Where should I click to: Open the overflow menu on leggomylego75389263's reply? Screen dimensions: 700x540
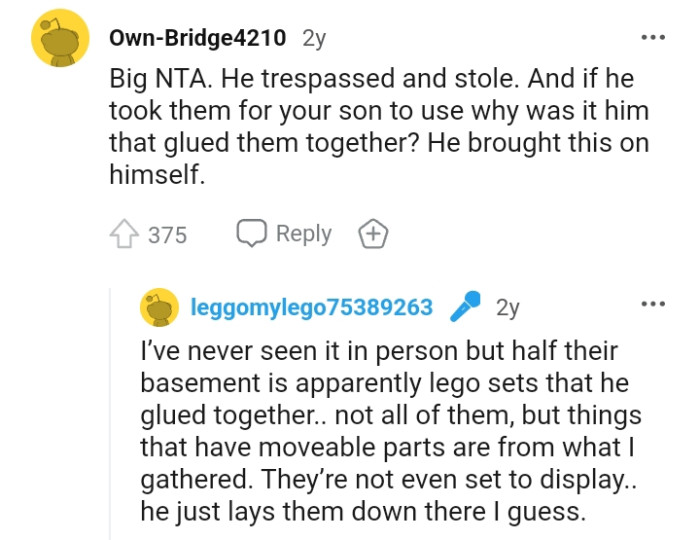click(x=653, y=304)
